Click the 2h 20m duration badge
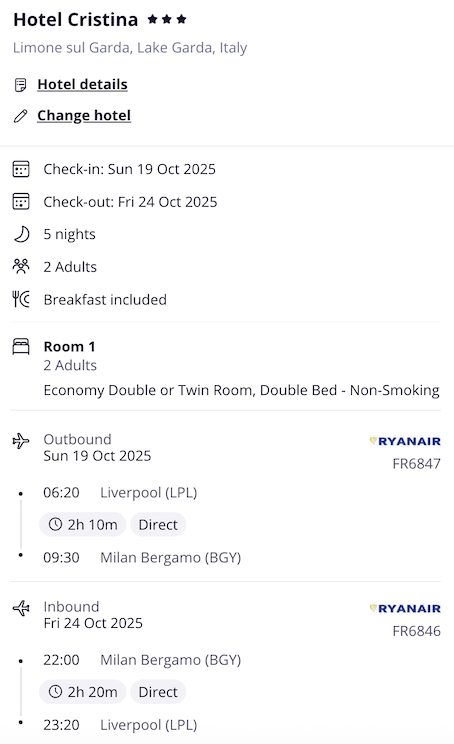 point(83,692)
